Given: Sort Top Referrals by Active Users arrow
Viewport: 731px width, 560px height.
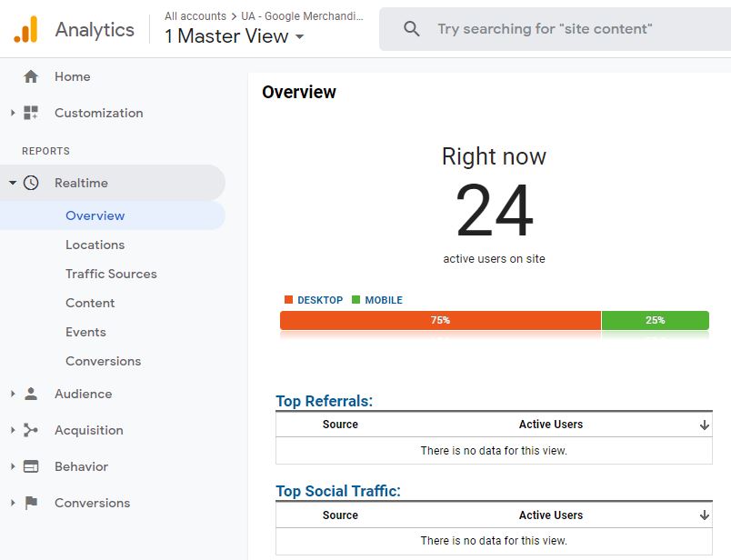Looking at the screenshot, I should coord(705,425).
